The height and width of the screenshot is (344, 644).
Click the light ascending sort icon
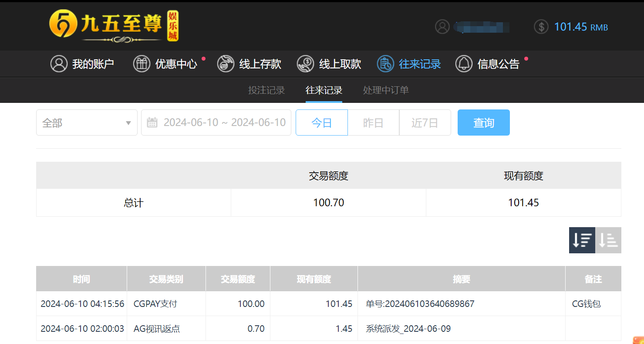[608, 240]
